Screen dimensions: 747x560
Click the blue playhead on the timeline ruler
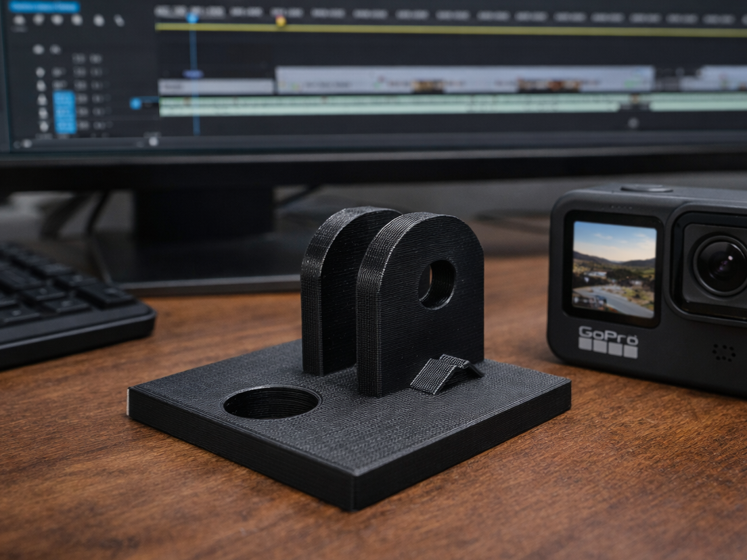pos(192,18)
